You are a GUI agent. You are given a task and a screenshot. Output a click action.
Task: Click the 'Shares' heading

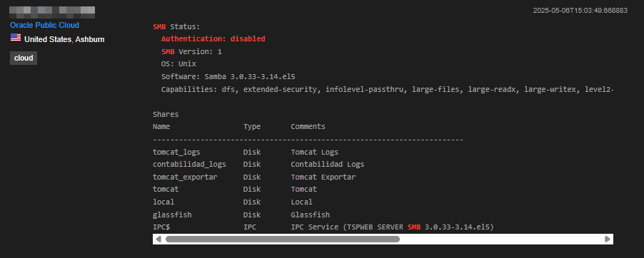point(166,115)
